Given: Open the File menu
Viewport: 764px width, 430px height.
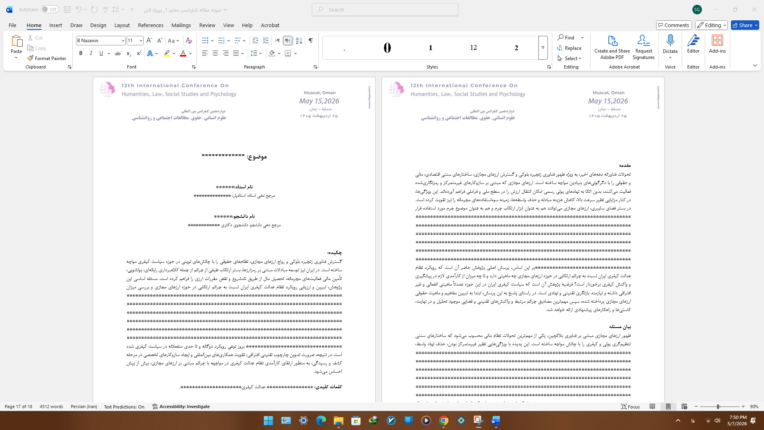Looking at the screenshot, I should click(12, 25).
